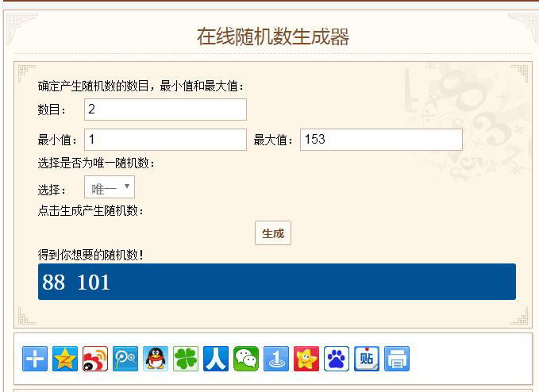Click the 最大值 maximum value field
This screenshot has height=392, width=539.
pyautogui.click(x=381, y=140)
